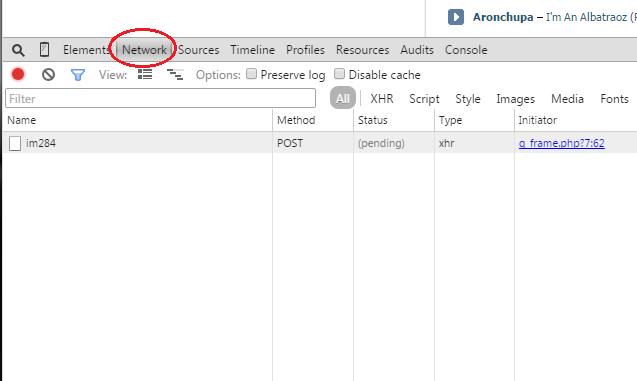
Task: Enable the Disable cache checkbox
Action: [x=339, y=74]
